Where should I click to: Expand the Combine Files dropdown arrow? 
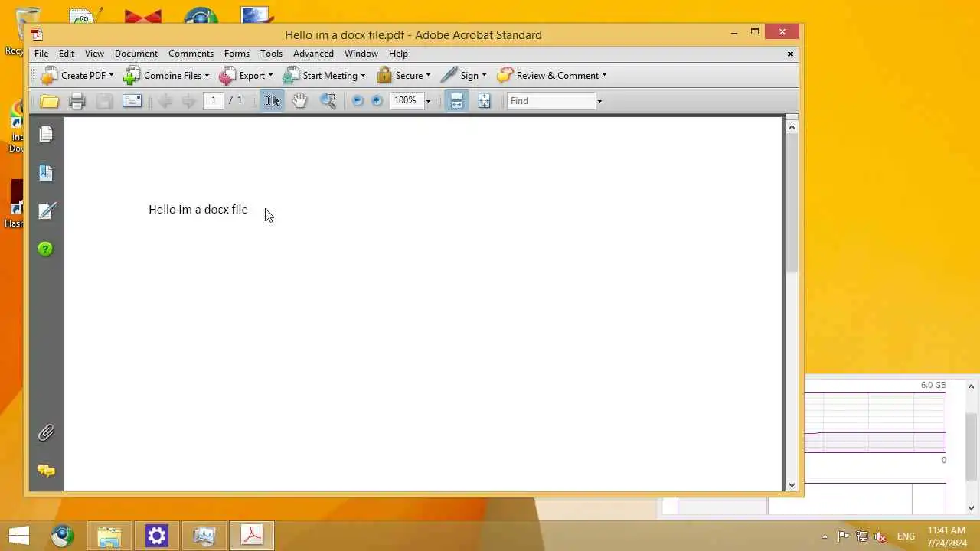coord(207,76)
